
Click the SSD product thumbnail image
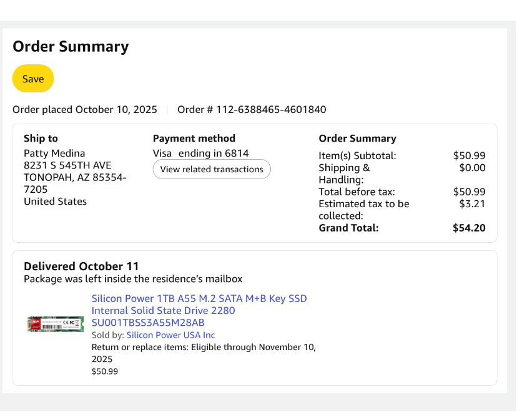click(x=56, y=323)
